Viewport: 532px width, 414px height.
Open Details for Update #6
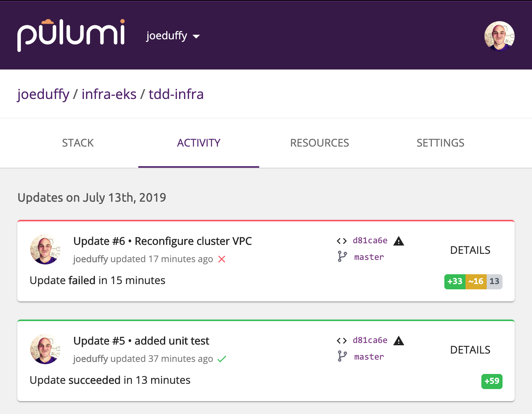(470, 250)
